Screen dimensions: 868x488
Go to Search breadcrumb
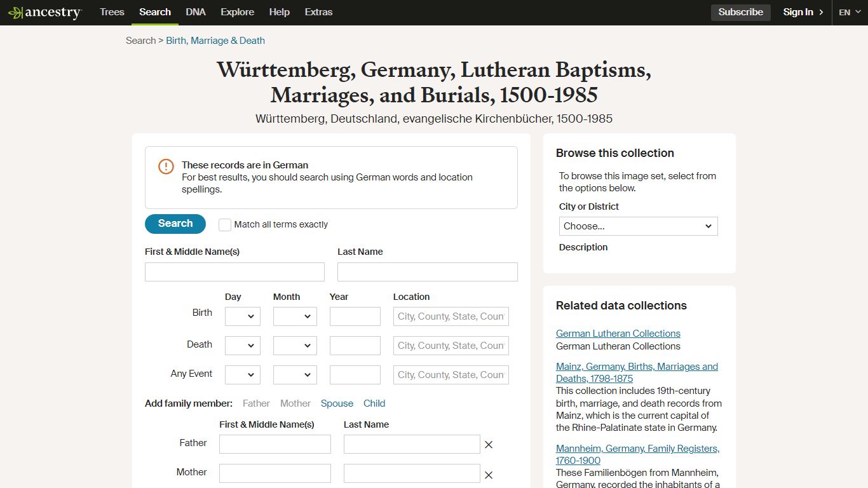(x=140, y=41)
